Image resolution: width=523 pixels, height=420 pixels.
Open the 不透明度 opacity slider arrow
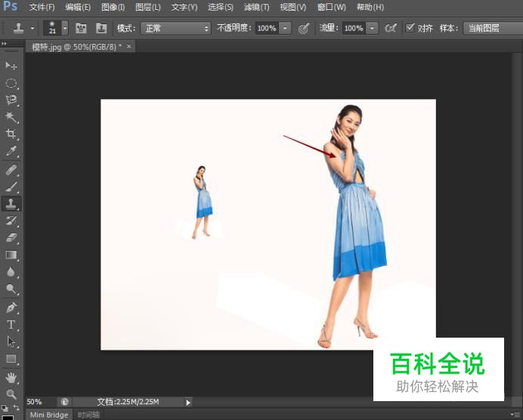click(285, 29)
